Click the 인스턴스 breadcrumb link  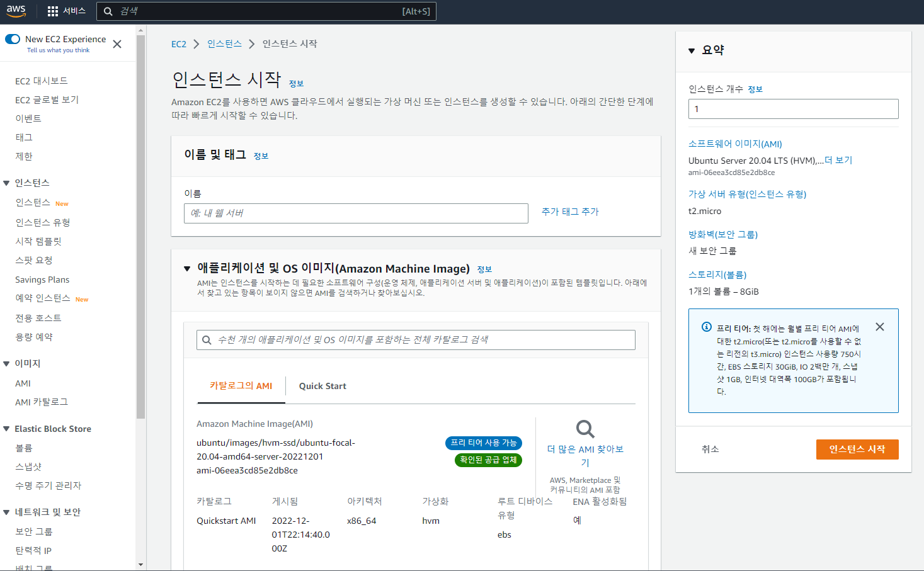224,44
